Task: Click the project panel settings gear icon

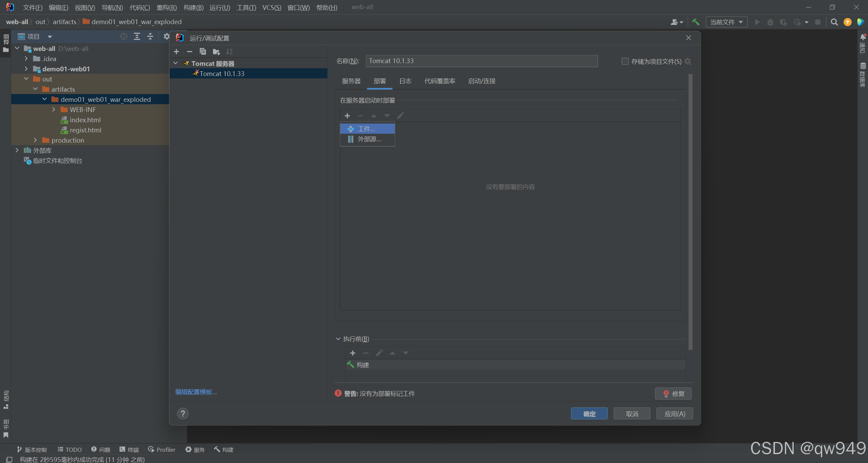Action: [x=166, y=36]
